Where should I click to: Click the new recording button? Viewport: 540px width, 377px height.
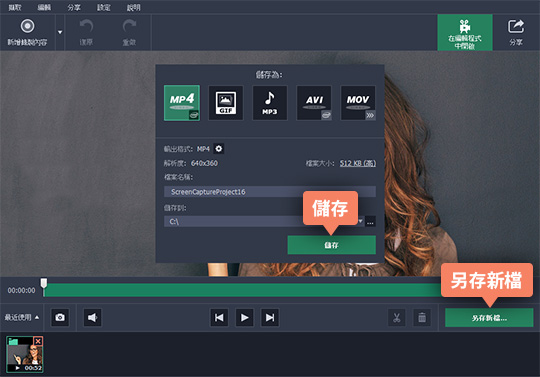point(28,33)
